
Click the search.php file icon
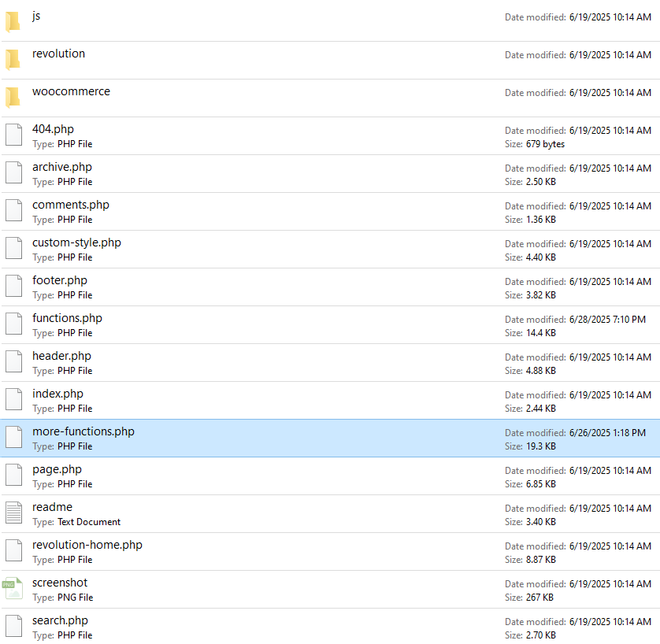point(13,627)
